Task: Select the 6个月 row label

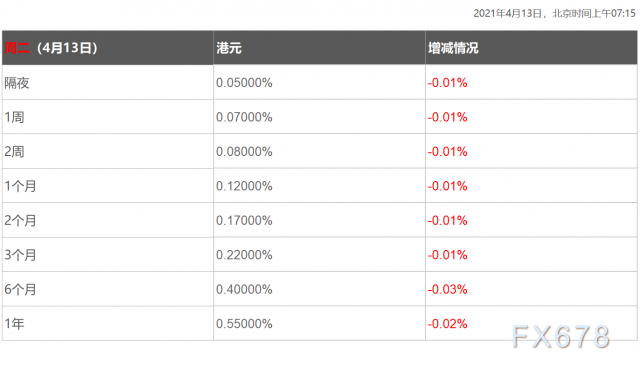Action: 20,290
